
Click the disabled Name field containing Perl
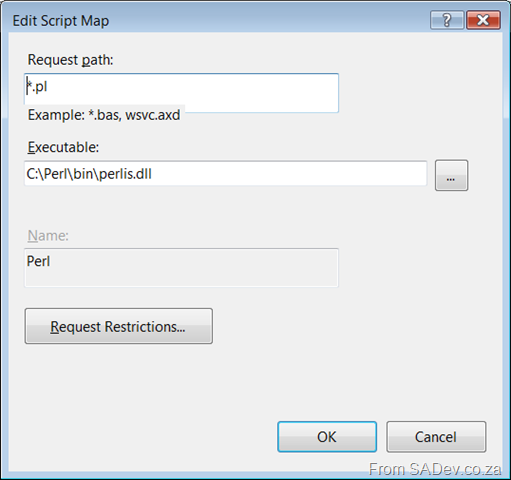(x=181, y=267)
